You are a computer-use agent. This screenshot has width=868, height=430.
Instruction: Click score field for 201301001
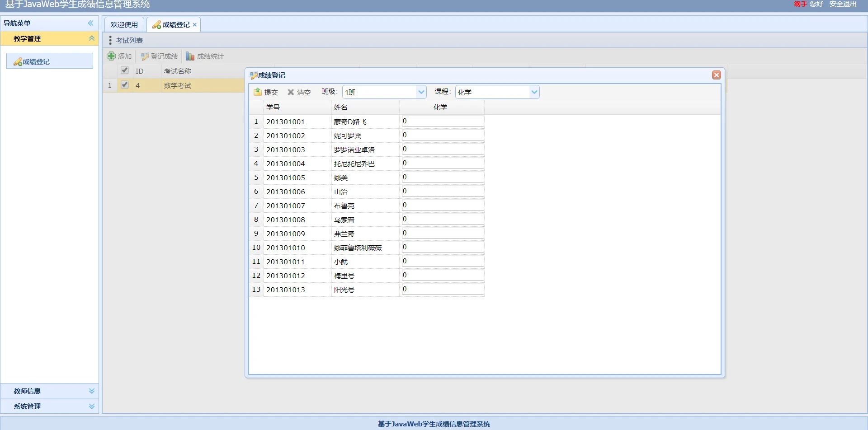pos(443,121)
